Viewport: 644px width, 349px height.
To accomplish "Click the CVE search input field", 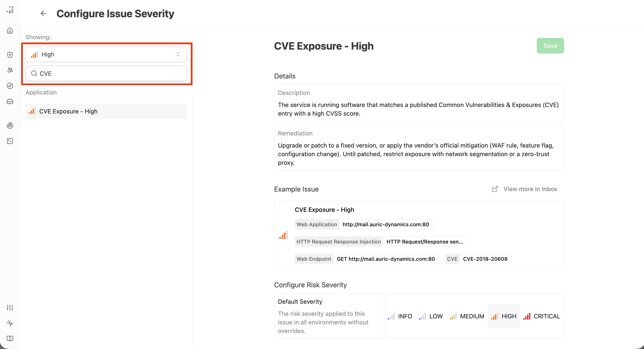I will 110,74.
